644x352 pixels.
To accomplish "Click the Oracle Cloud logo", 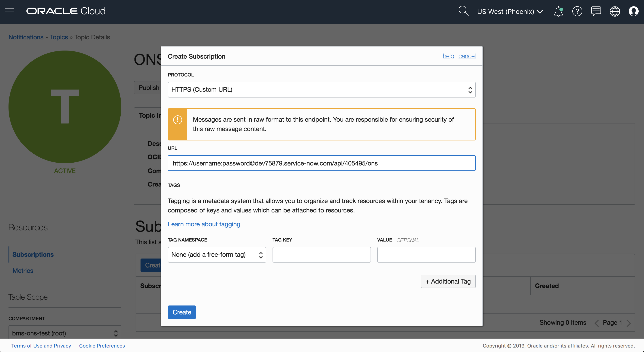I will tap(66, 11).
